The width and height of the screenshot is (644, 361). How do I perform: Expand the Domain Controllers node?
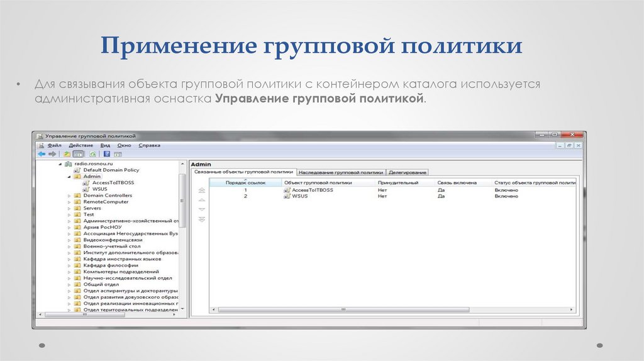tap(69, 196)
